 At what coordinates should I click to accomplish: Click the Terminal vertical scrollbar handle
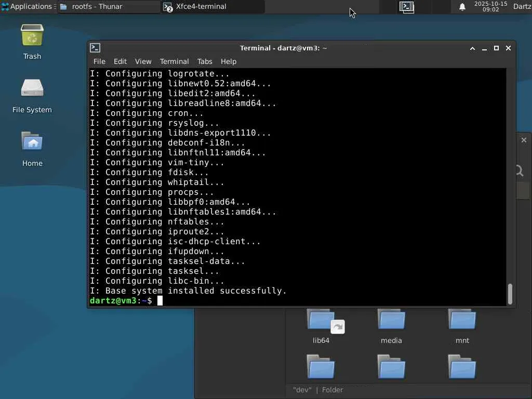tap(510, 294)
